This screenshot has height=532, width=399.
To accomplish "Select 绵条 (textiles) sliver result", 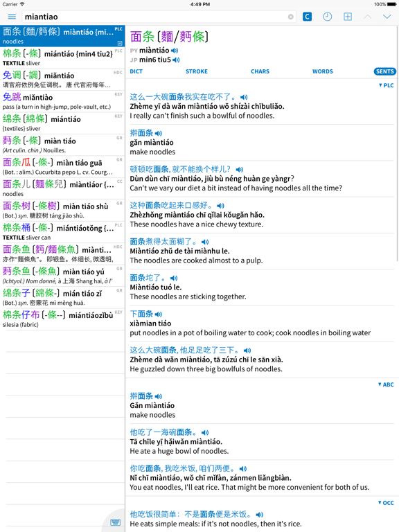I will (62, 123).
